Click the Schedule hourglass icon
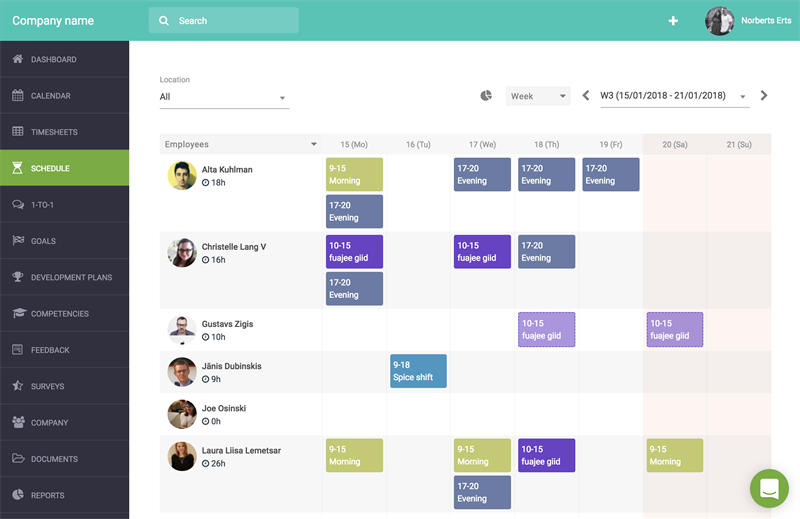Viewport: 800px width, 519px height. tap(17, 167)
